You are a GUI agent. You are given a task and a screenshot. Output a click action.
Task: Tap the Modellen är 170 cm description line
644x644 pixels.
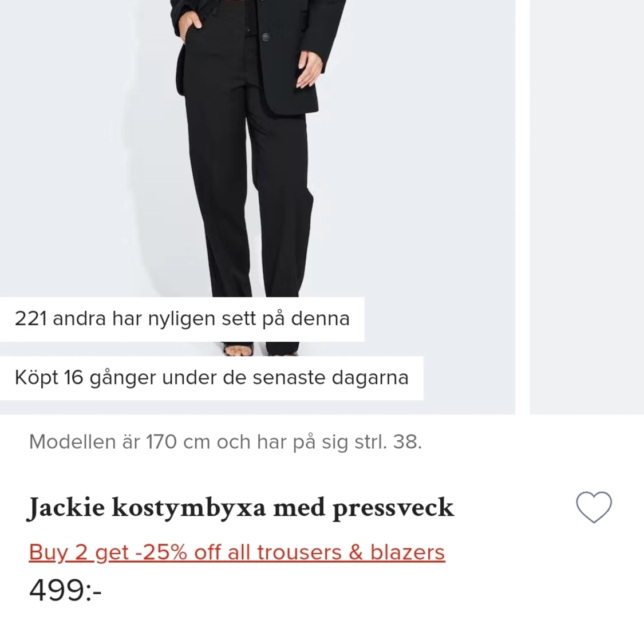coord(225,441)
